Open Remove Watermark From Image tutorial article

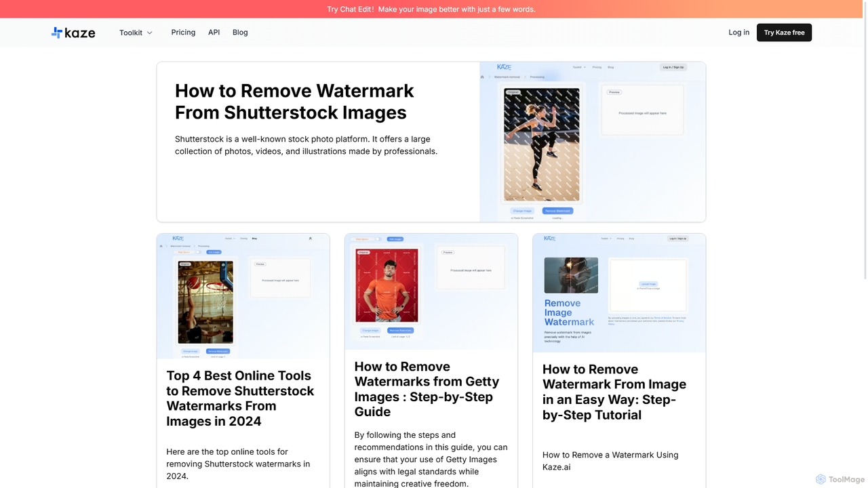tap(614, 392)
